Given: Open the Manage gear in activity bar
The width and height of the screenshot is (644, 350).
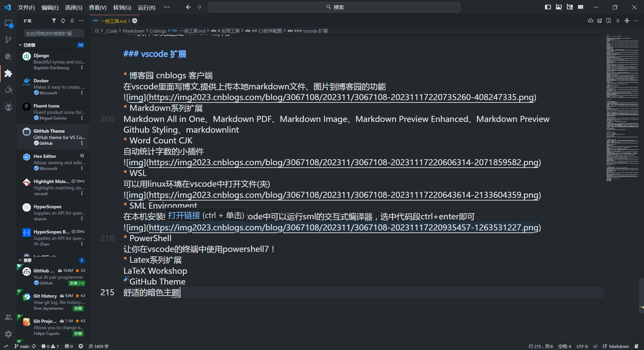Looking at the screenshot, I should coord(8,334).
